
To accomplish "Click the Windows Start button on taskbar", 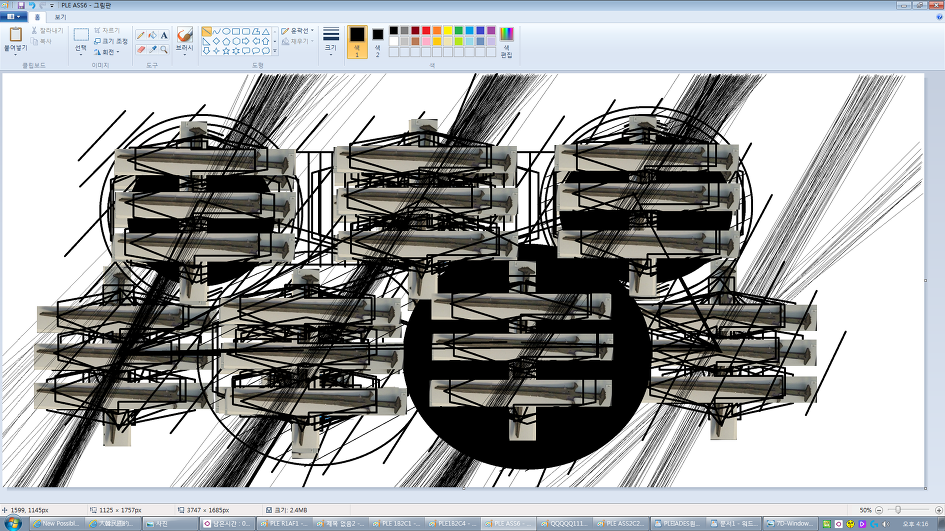I will (x=12, y=523).
